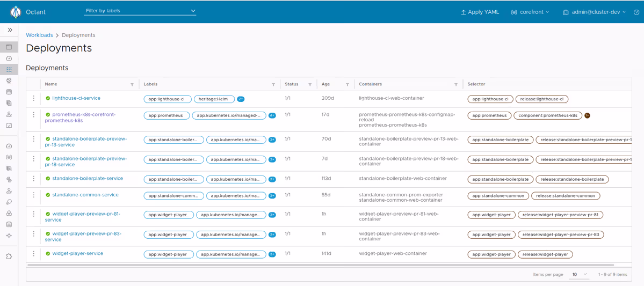Click the release:standalone-common selector chip
The height and width of the screenshot is (286, 644).
click(x=566, y=196)
